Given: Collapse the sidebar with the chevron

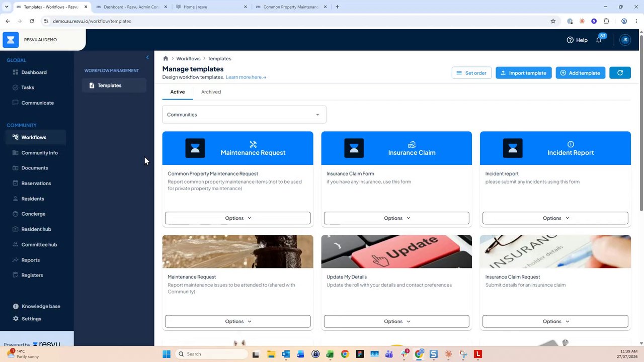Looking at the screenshot, I should 147,57.
